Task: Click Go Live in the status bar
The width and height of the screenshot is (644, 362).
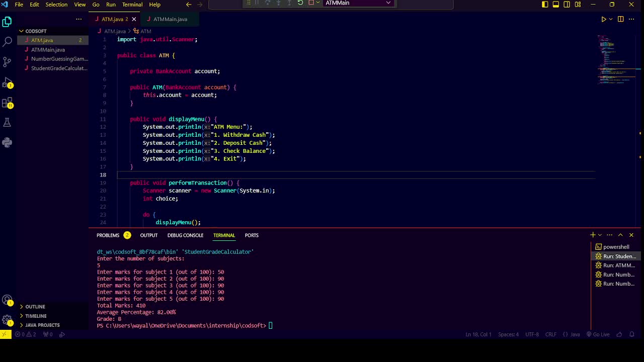Action: [x=598, y=334]
